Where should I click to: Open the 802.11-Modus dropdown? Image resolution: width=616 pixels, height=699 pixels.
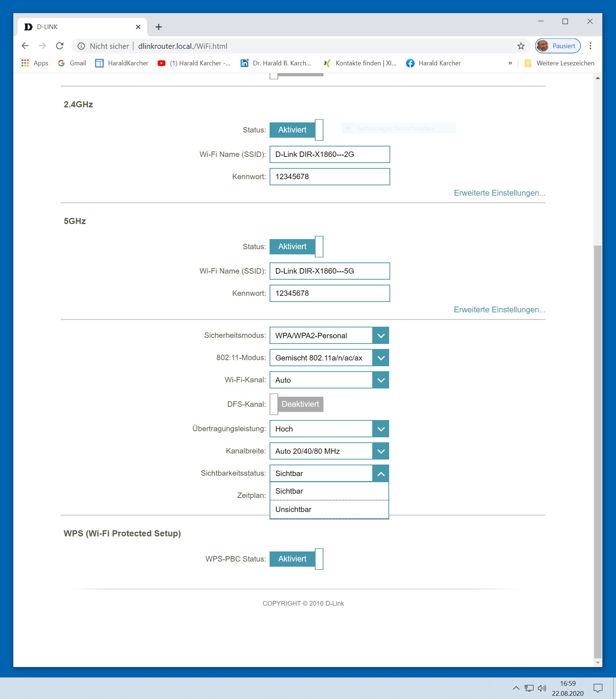pos(329,358)
